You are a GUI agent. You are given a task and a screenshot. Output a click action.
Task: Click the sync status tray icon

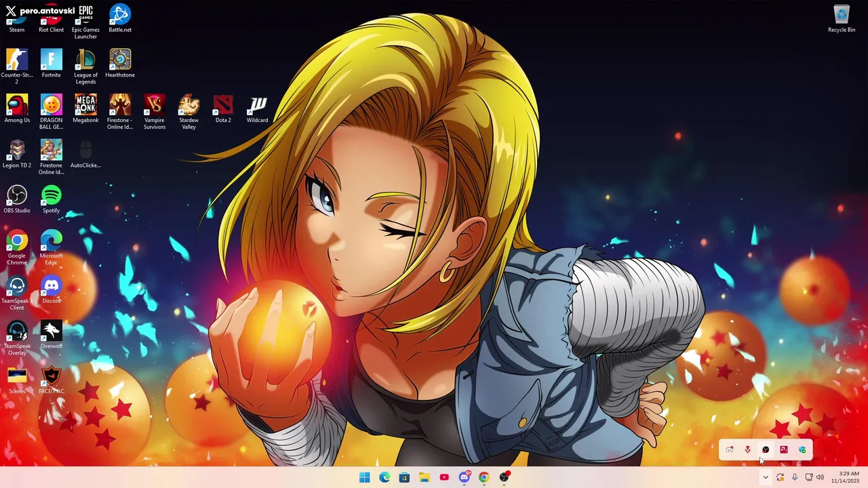click(781, 477)
